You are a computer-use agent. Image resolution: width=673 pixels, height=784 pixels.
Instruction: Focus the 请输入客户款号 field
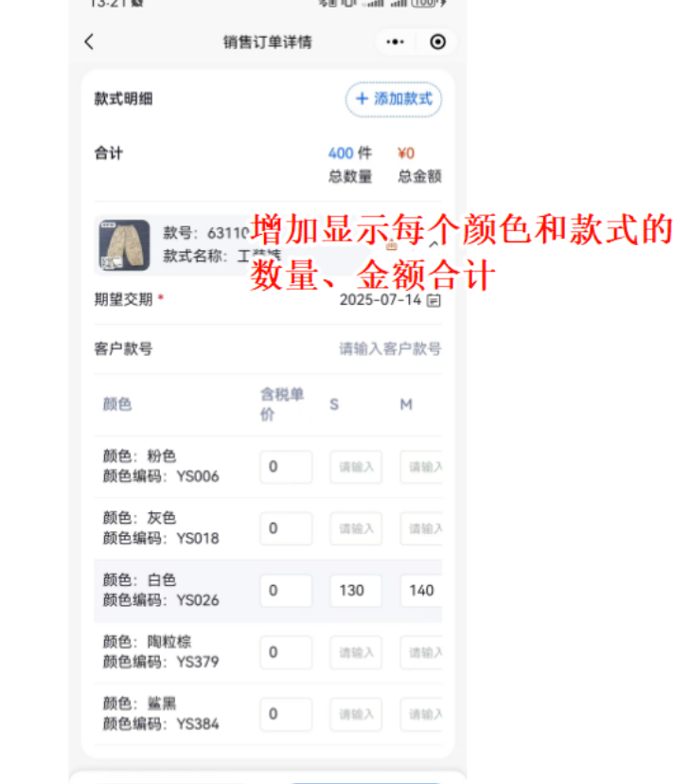[390, 348]
